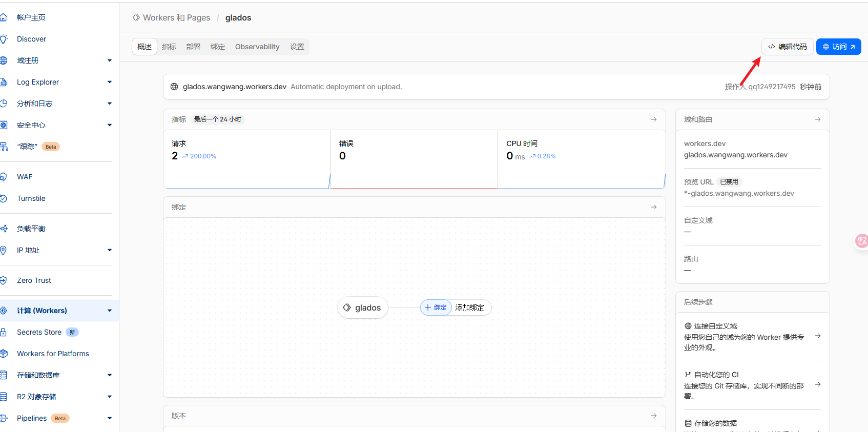The image size is (868, 432).
Task: Click the blue 访问 button
Action: pyautogui.click(x=839, y=47)
